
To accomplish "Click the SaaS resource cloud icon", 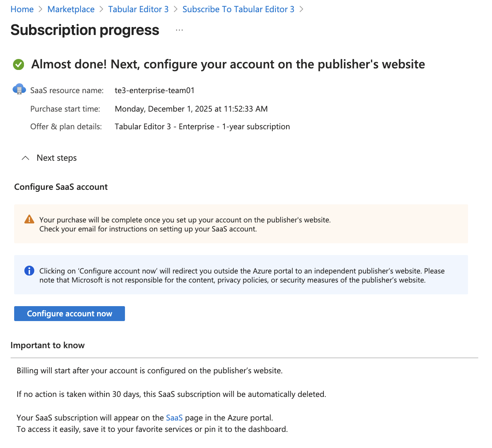I will [x=19, y=89].
